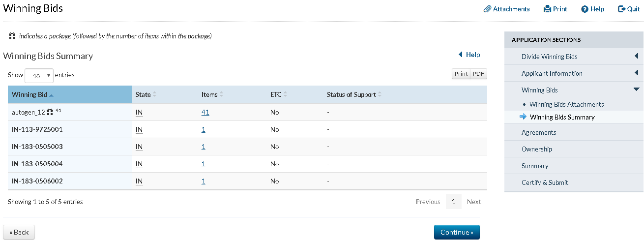Click page 1 in pagination
The height and width of the screenshot is (240, 644).
[453, 202]
